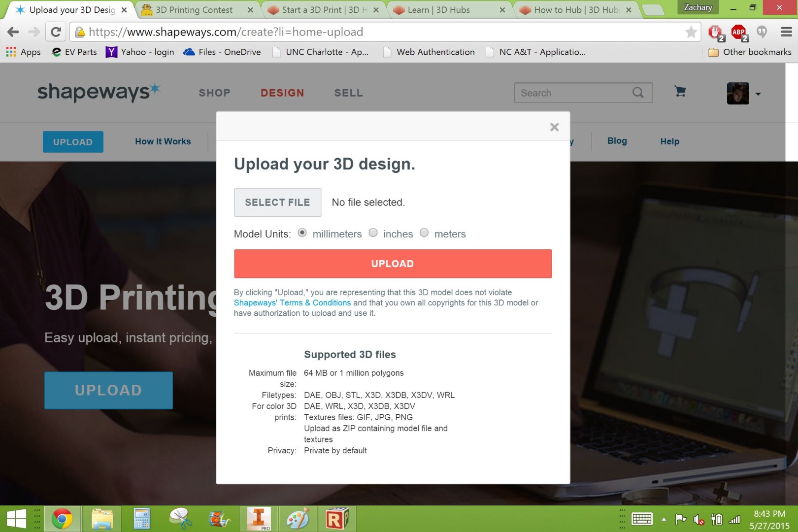Open the Files - OneDrive bookmark
This screenshot has width=798, height=532.
pyautogui.click(x=222, y=52)
